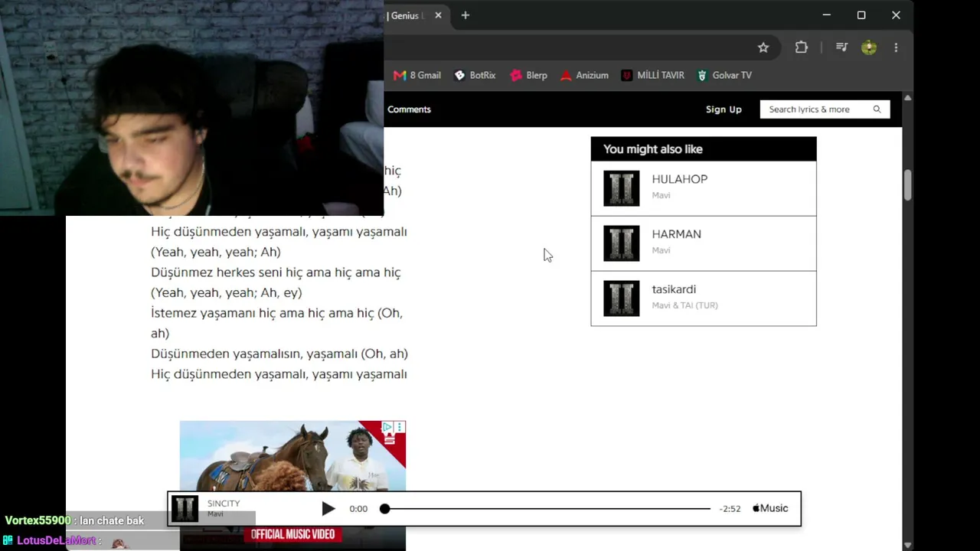Open the Anizium bookmark

coord(584,75)
